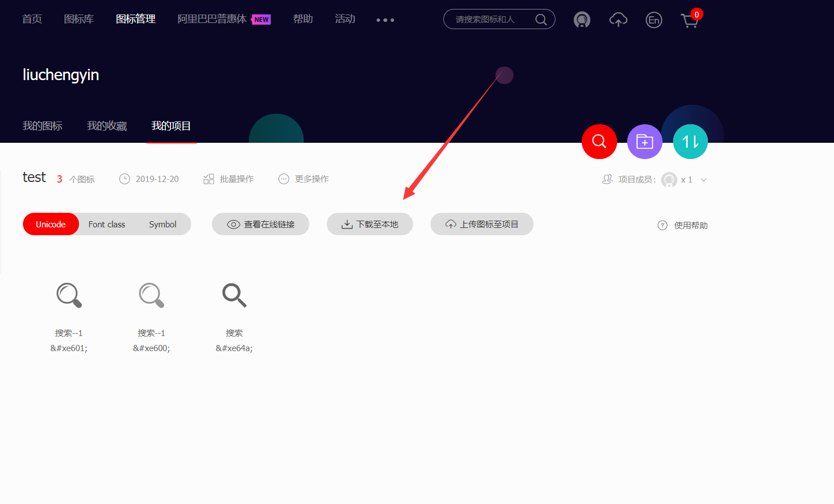Select the Unicode mode toggle
Screen dimensions: 834x504
tap(51, 224)
